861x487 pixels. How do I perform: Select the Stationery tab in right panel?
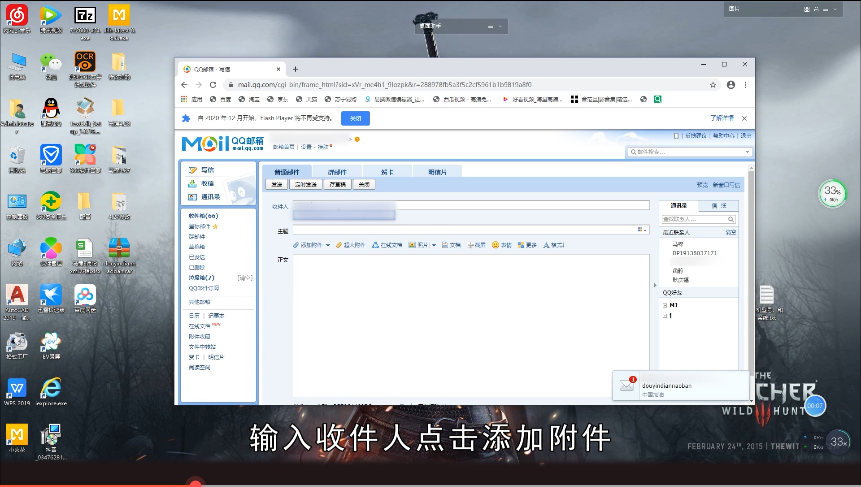click(719, 206)
